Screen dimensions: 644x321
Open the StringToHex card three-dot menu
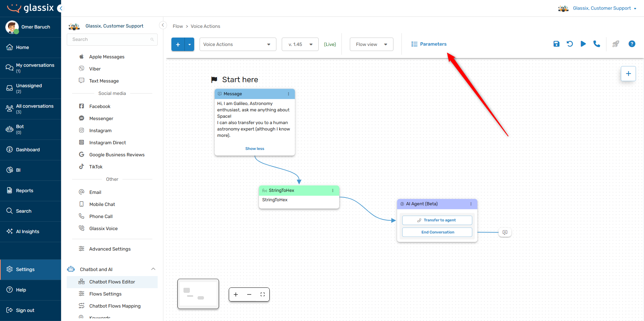[x=333, y=191]
